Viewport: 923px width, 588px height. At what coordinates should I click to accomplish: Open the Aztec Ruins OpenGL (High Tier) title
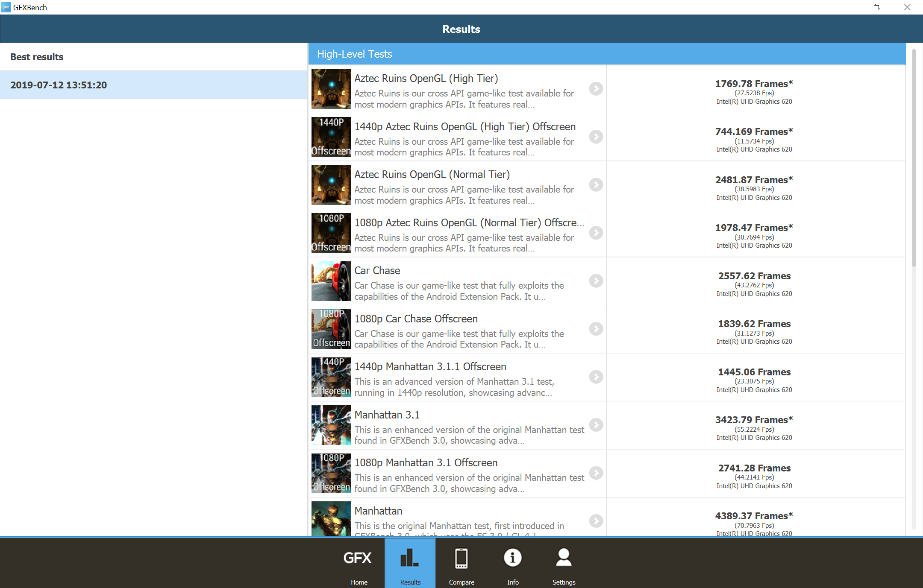pos(426,79)
